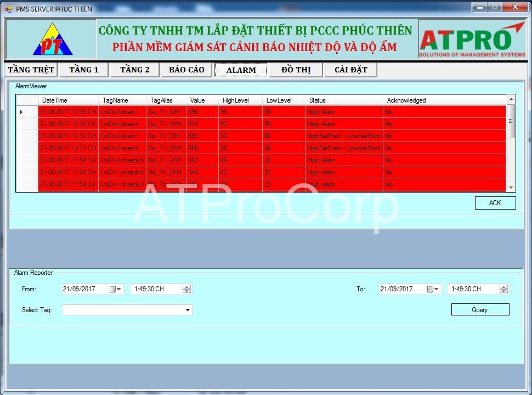532x395 pixels.
Task: Open the To date calendar dropdown
Action: 433,289
